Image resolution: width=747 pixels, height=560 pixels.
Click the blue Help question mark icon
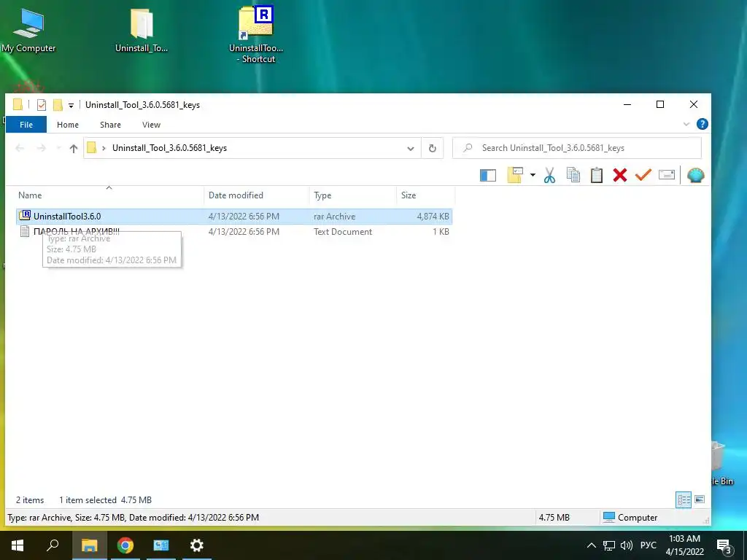pyautogui.click(x=702, y=124)
